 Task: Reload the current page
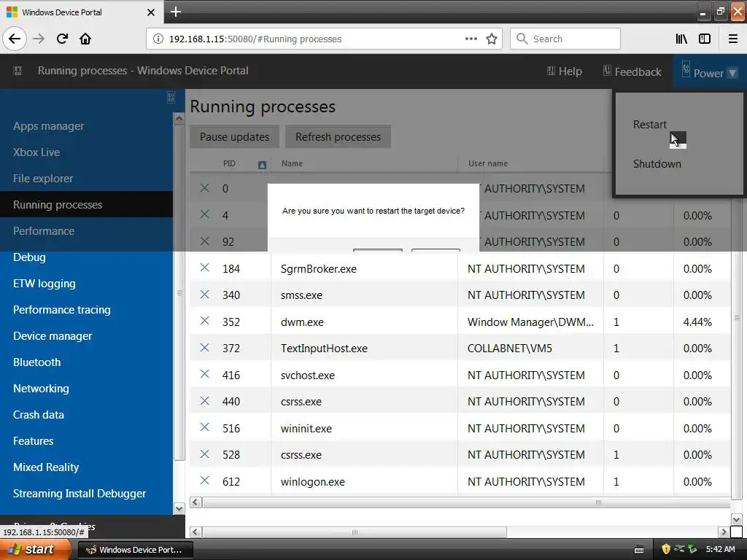(62, 39)
